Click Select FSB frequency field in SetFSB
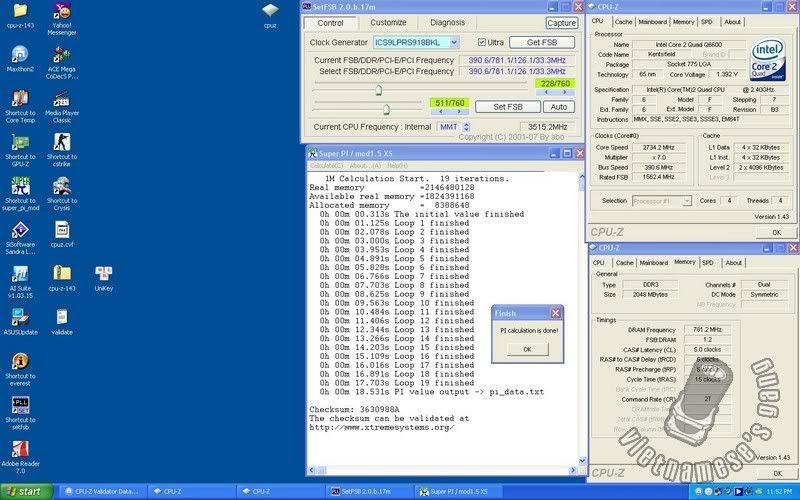The height and width of the screenshot is (500, 800). [x=516, y=71]
